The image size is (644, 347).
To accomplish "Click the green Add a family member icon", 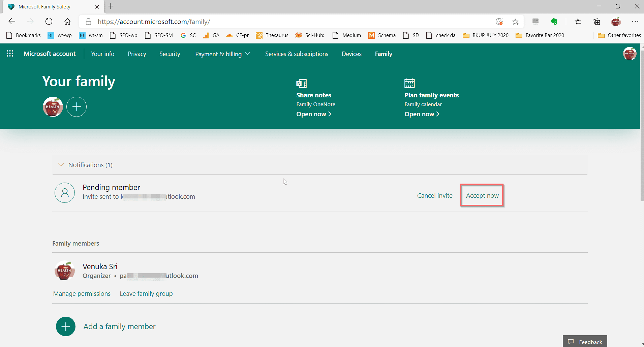I will [x=66, y=326].
